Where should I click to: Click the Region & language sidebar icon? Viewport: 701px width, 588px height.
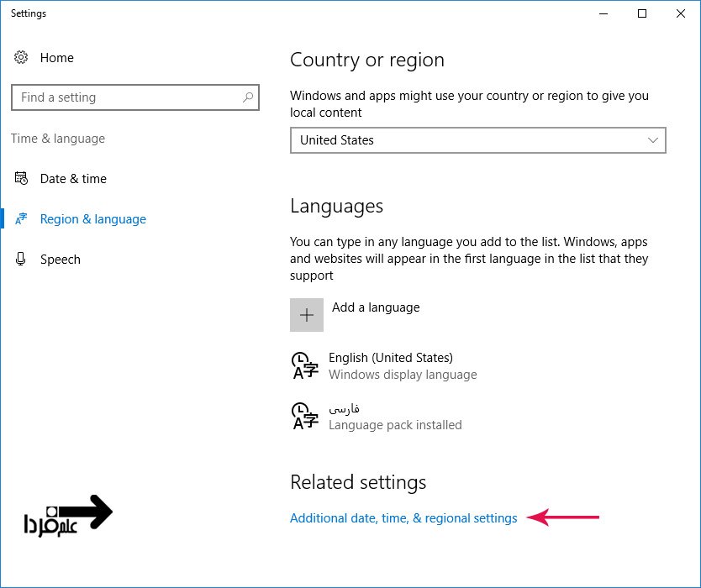tap(21, 219)
